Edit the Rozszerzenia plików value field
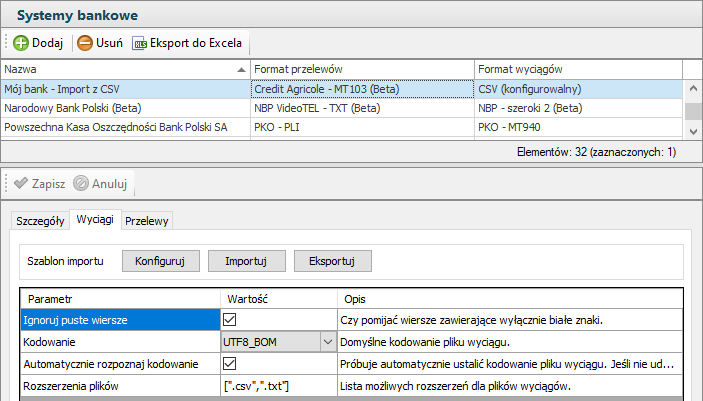Screen dimensions: 703x401 click(x=277, y=386)
